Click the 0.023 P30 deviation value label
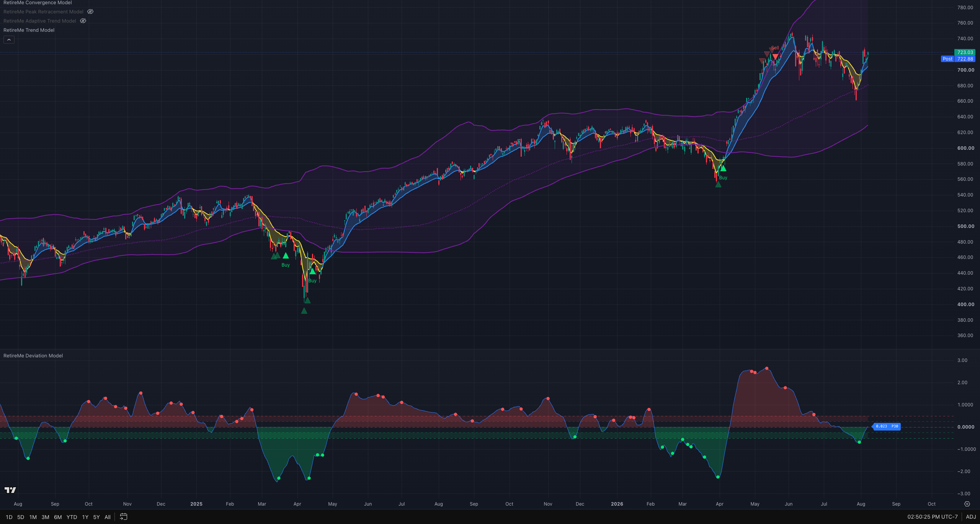Viewport: 980px width, 524px height. click(x=887, y=426)
